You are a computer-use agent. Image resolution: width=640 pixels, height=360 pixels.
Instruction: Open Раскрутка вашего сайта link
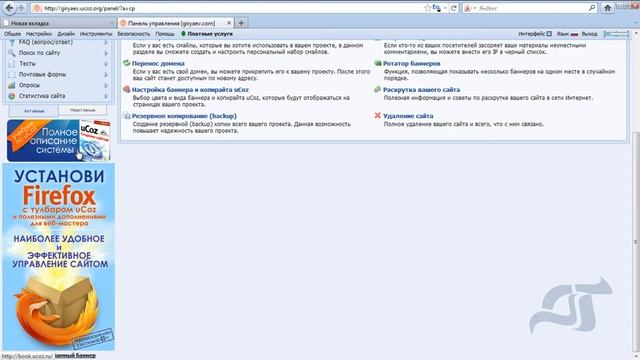click(x=421, y=90)
